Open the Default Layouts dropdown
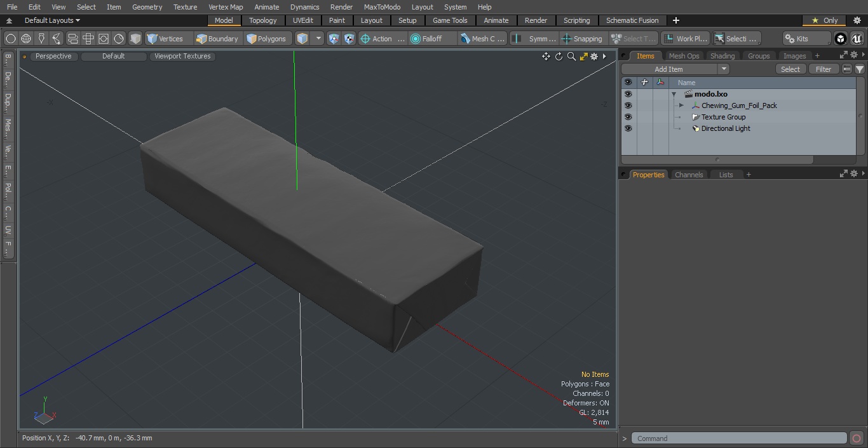The height and width of the screenshot is (448, 868). (x=52, y=20)
